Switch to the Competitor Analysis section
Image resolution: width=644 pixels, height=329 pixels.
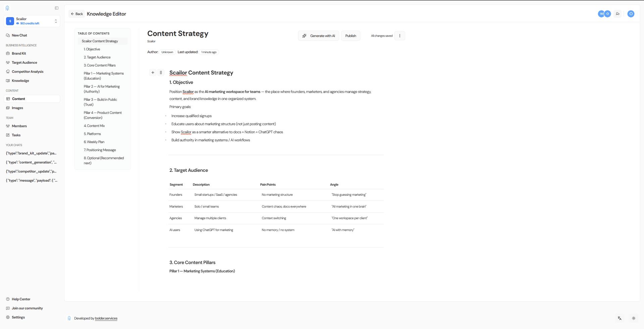pyautogui.click(x=28, y=71)
